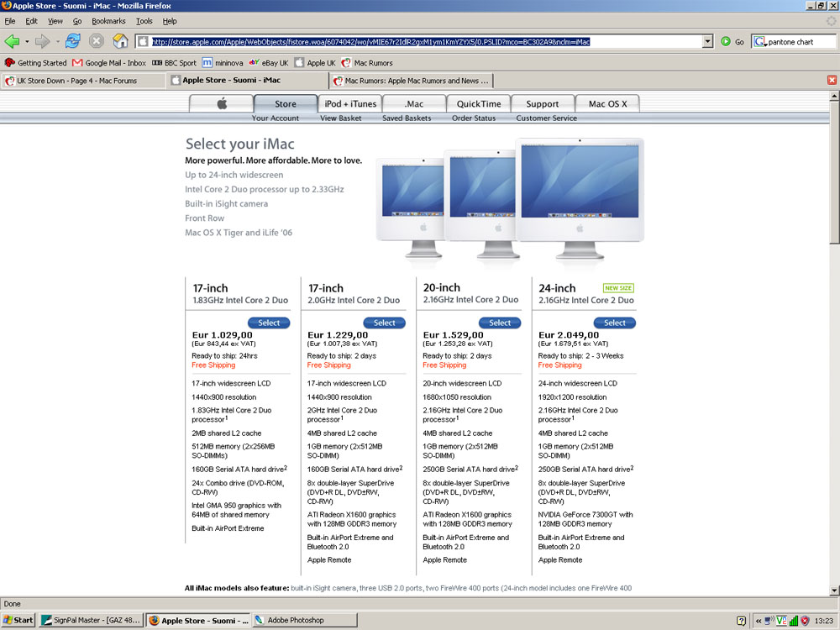Select the Apple Store - Suomi - iMac tab
Viewport: 840px width, 630px height.
248,80
